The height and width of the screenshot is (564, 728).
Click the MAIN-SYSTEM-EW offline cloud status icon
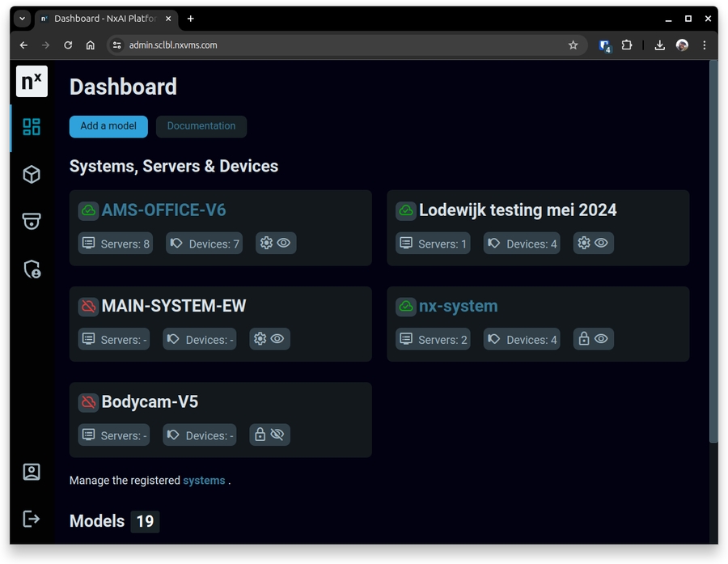(88, 307)
